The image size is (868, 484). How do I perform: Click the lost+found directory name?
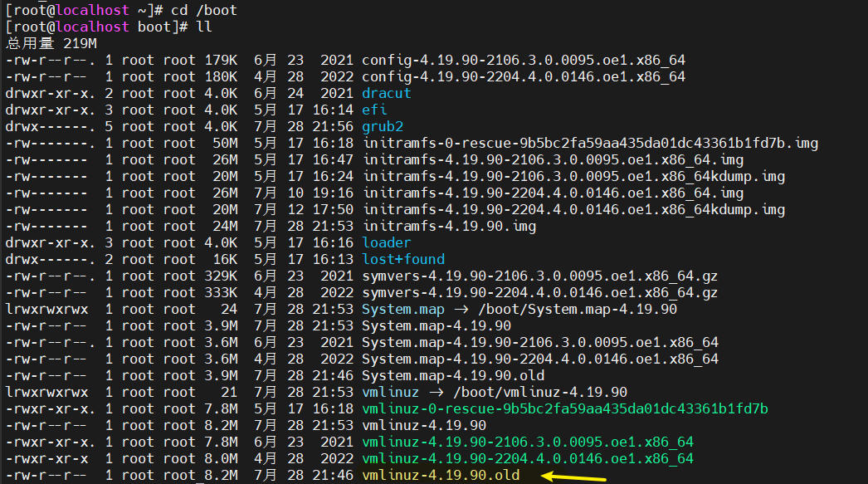pyautogui.click(x=403, y=259)
